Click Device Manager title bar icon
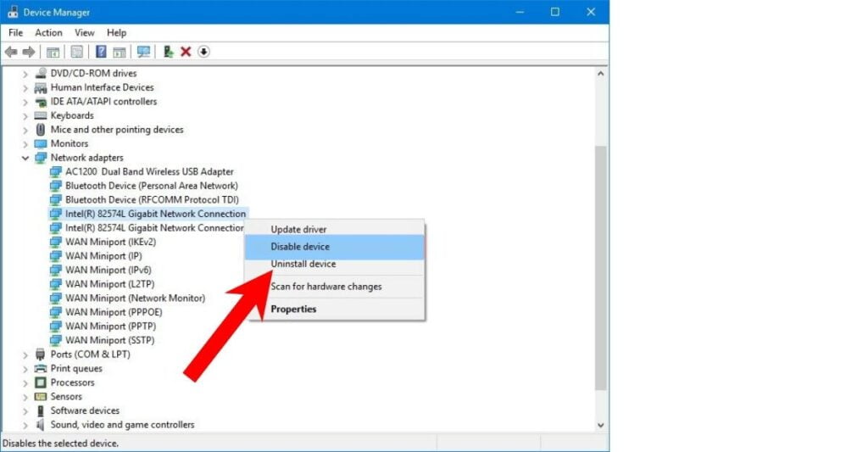The height and width of the screenshot is (452, 868). 13,12
